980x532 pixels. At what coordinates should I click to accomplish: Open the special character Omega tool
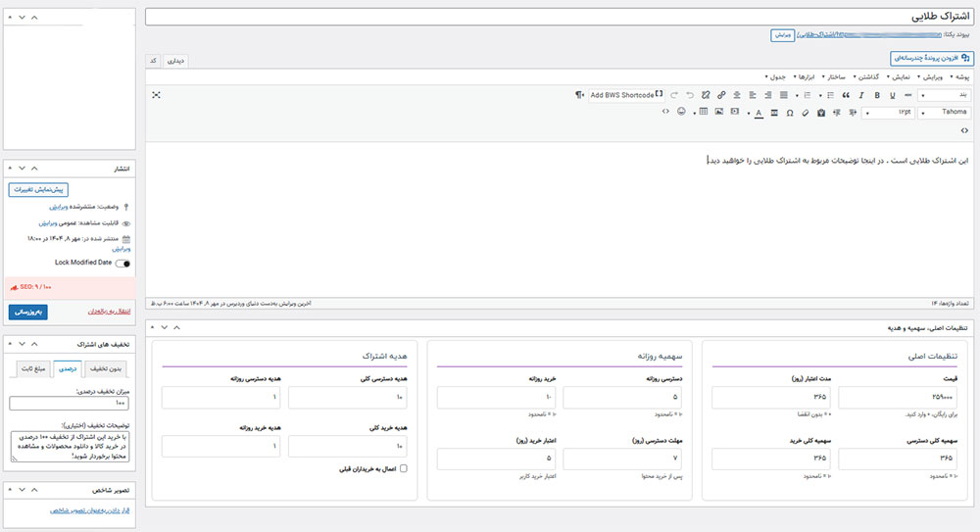790,113
